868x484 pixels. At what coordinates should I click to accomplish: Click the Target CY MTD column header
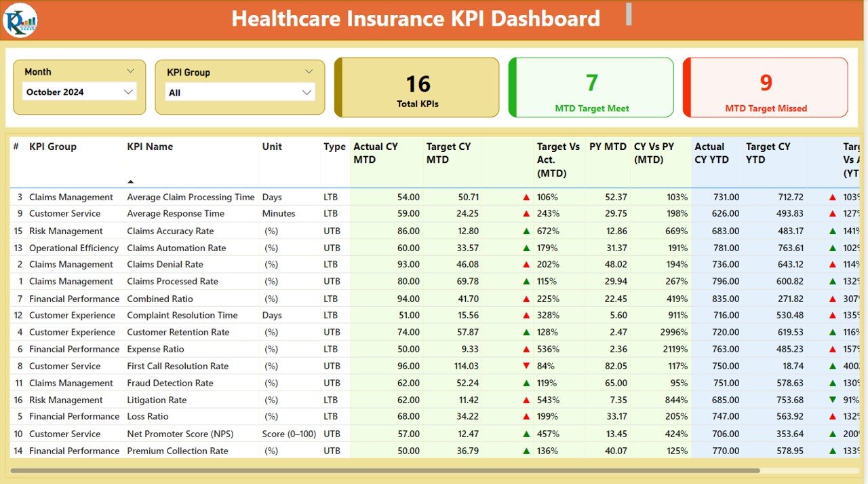coord(448,153)
